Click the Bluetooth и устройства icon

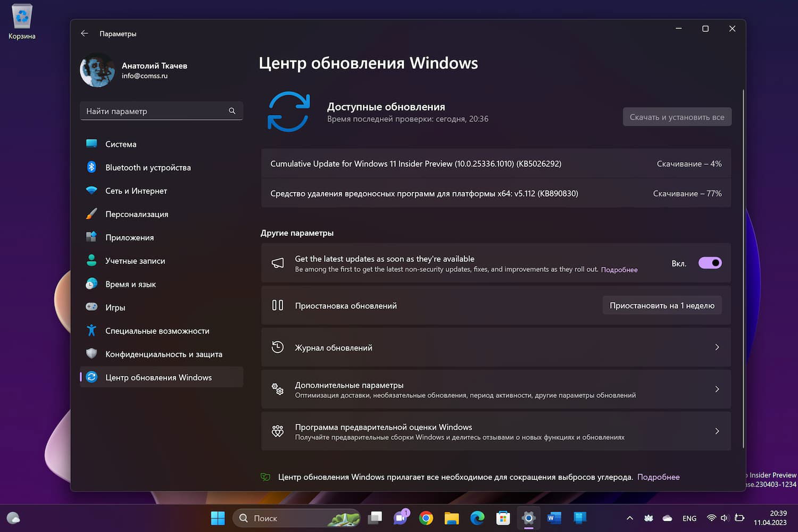pyautogui.click(x=92, y=167)
